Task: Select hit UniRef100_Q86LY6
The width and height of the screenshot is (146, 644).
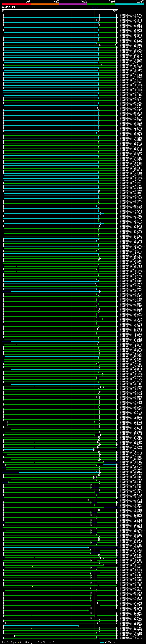Action: (131, 291)
